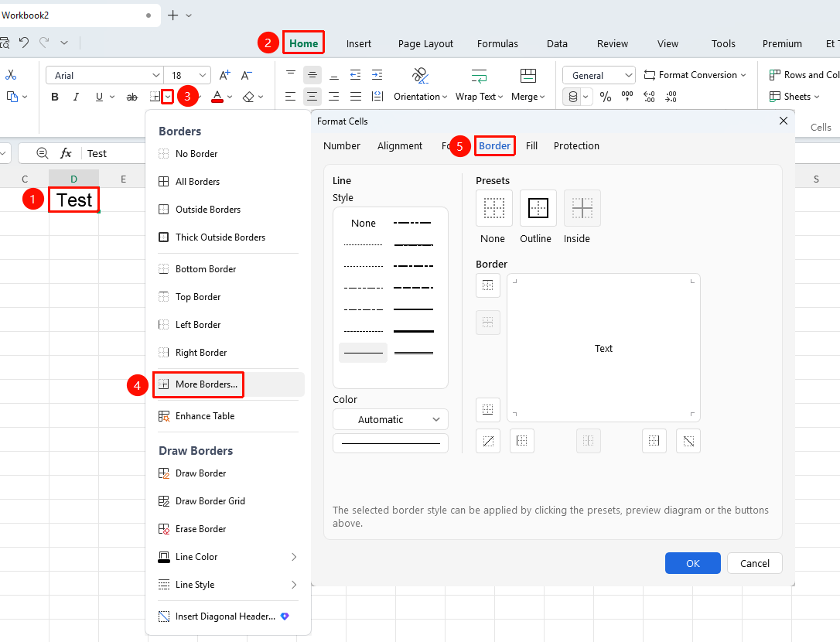Click the Undo arrow icon
840x642 pixels.
(23, 43)
